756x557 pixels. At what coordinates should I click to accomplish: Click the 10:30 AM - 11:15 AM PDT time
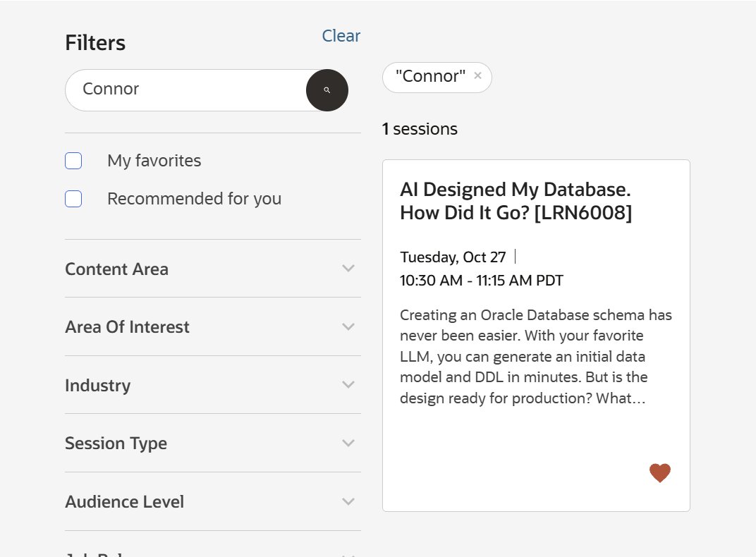tap(481, 281)
